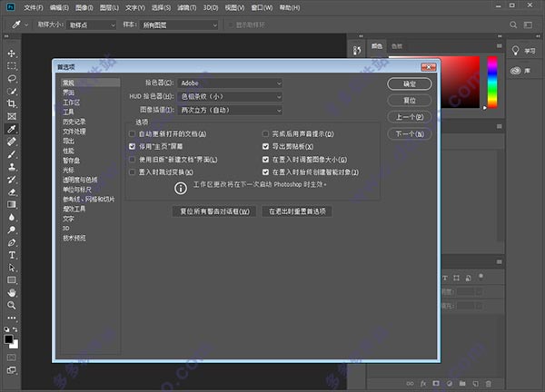Image resolution: width=545 pixels, height=392 pixels.
Task: Click 复位所有警告对话框(W) button
Action: [214, 211]
